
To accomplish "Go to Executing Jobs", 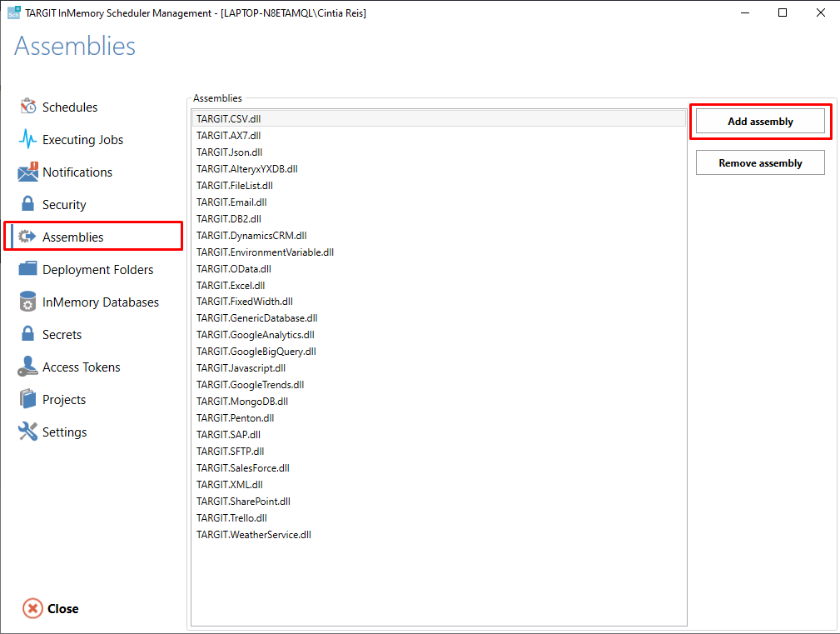I will coord(83,140).
